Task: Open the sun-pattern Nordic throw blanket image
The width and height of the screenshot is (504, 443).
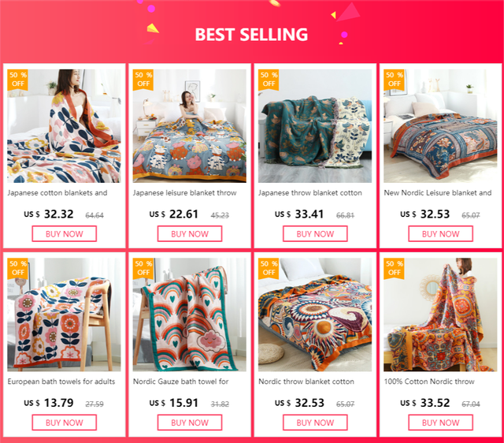Action: point(315,315)
